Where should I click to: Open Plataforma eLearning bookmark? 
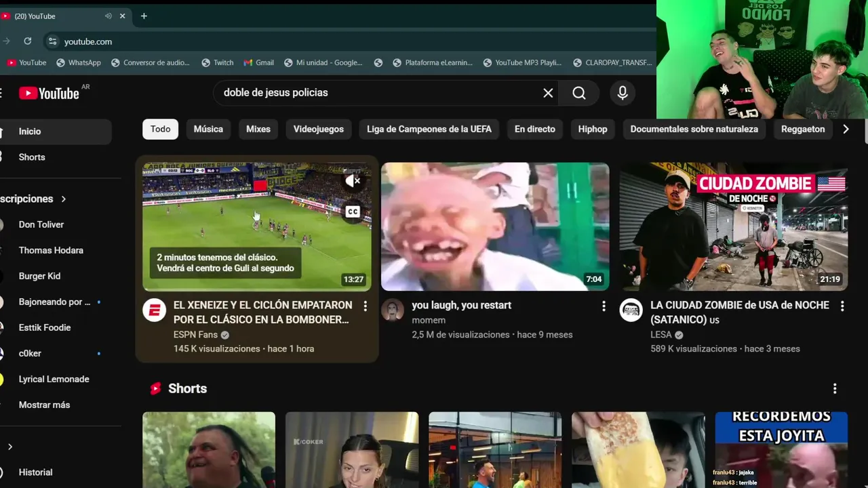click(x=433, y=62)
